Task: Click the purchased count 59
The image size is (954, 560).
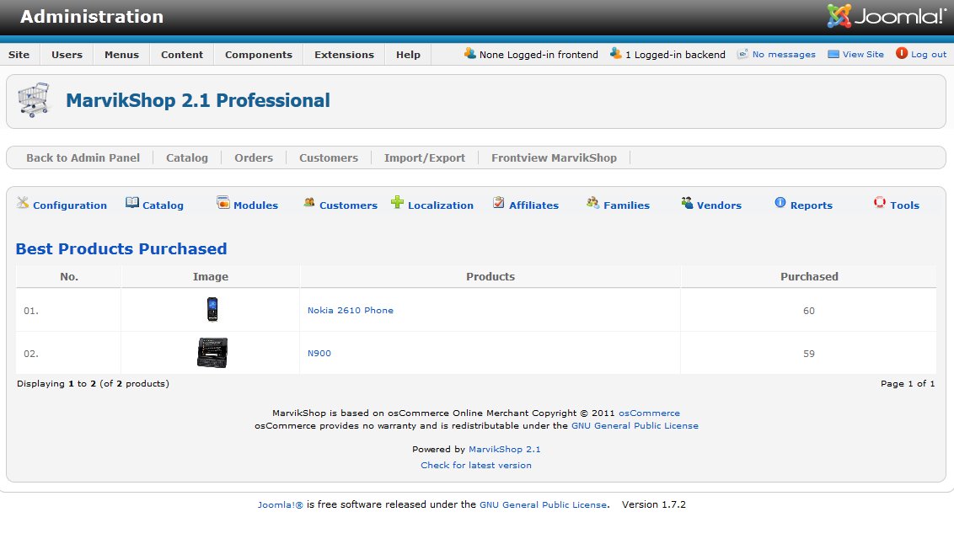Action: 808,354
